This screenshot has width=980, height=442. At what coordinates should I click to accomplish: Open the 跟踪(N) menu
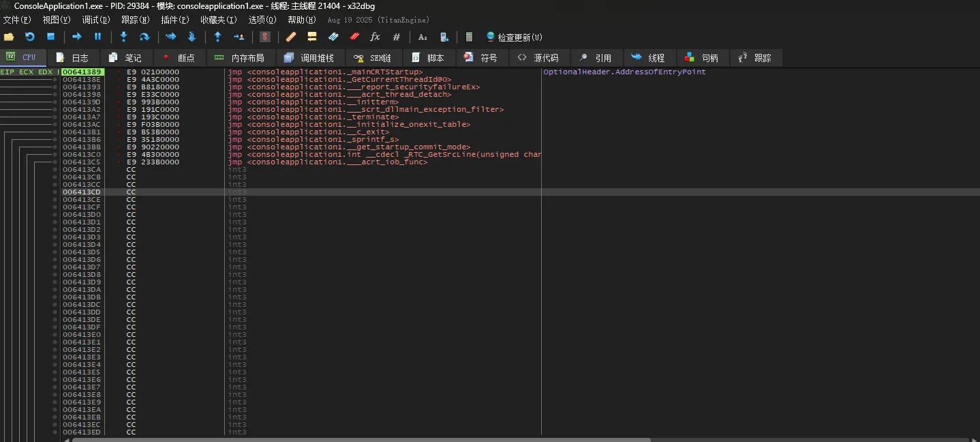[135, 20]
